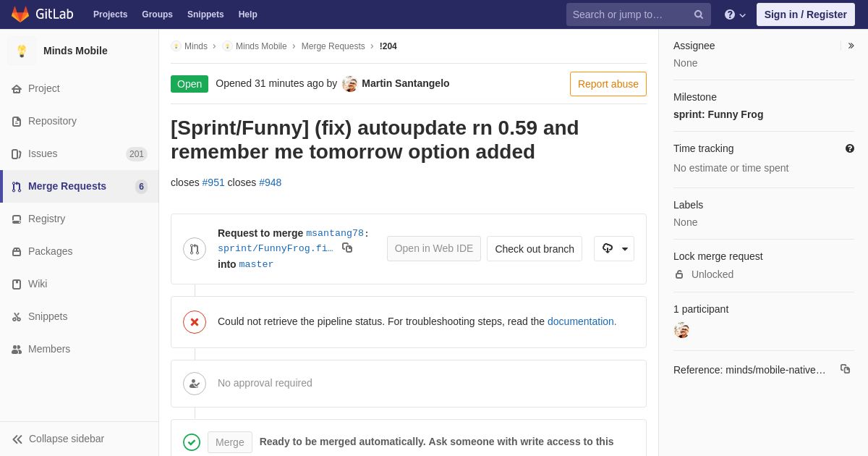This screenshot has height=456, width=868.
Task: Click the Merge Requests breadcrumb link
Action: (333, 46)
